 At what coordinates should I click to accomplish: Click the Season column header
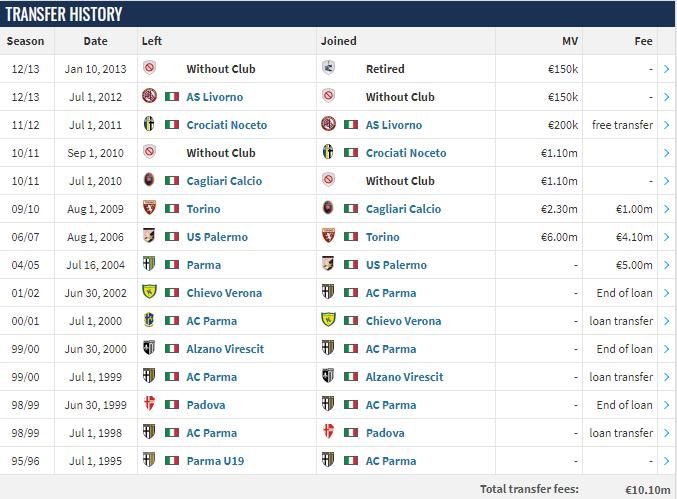coord(25,41)
